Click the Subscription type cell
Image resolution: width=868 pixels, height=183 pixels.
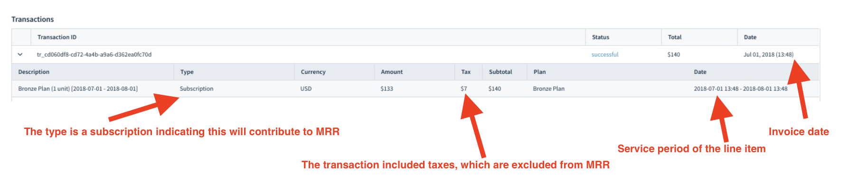click(x=197, y=89)
